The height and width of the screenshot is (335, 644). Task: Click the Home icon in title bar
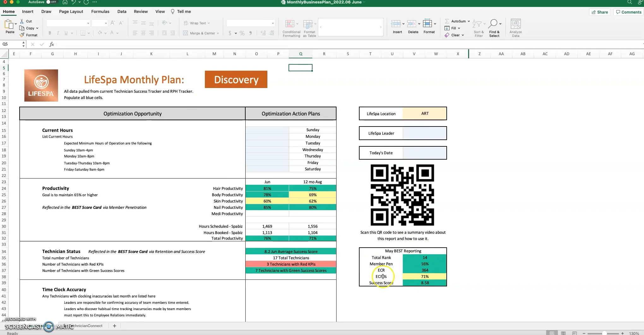click(x=65, y=2)
